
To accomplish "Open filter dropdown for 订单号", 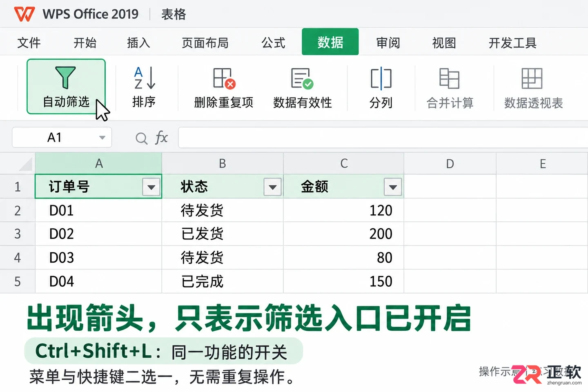I will pyautogui.click(x=151, y=187).
